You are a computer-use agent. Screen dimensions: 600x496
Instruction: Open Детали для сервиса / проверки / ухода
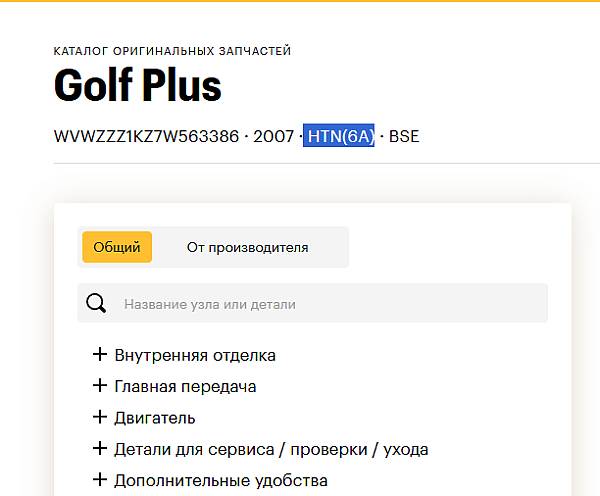pos(271,449)
